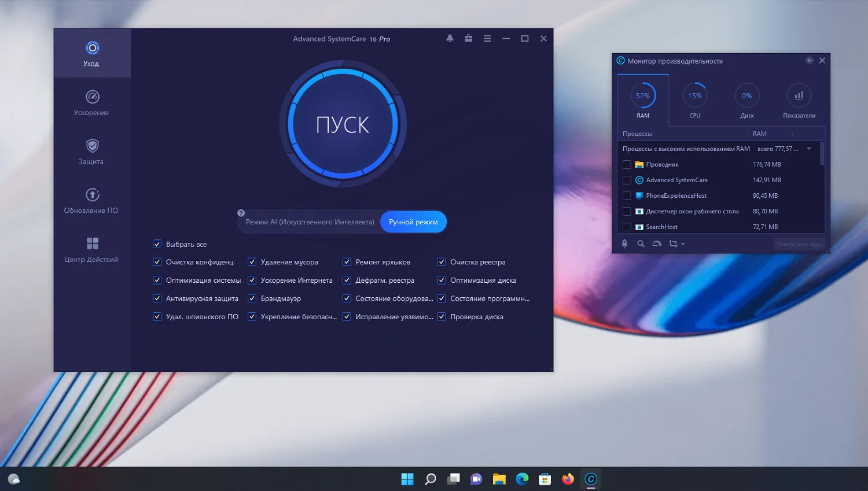Check the Проводник process checkbox
This screenshot has height=491, width=868.
tap(627, 165)
